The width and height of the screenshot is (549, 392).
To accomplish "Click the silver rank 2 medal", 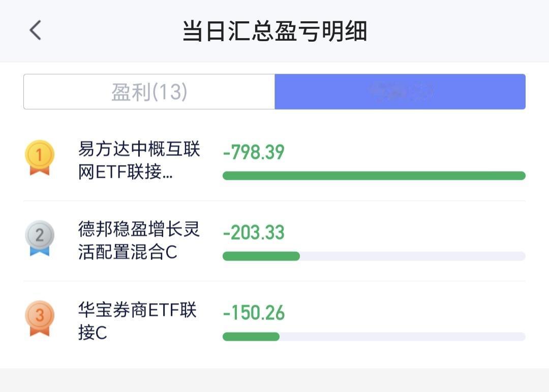I will pyautogui.click(x=40, y=238).
